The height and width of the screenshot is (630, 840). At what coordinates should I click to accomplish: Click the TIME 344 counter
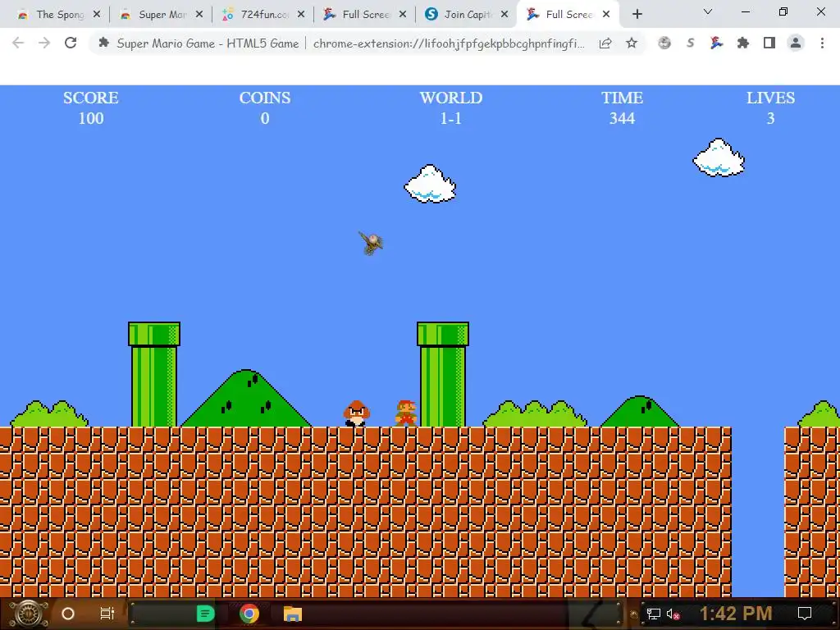[x=622, y=107]
